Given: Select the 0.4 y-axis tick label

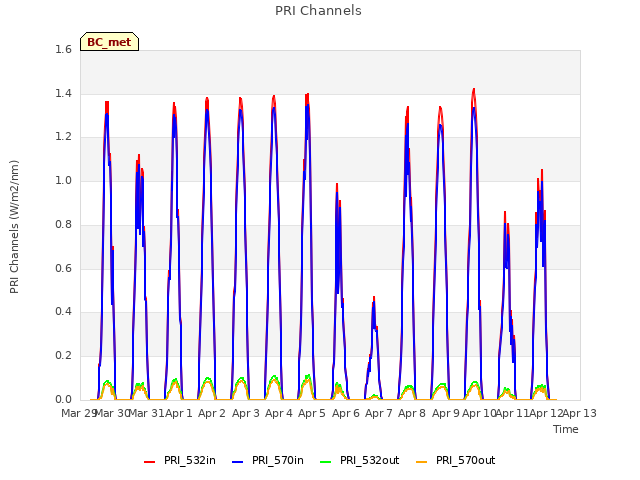Looking at the screenshot, I should pos(63,312).
